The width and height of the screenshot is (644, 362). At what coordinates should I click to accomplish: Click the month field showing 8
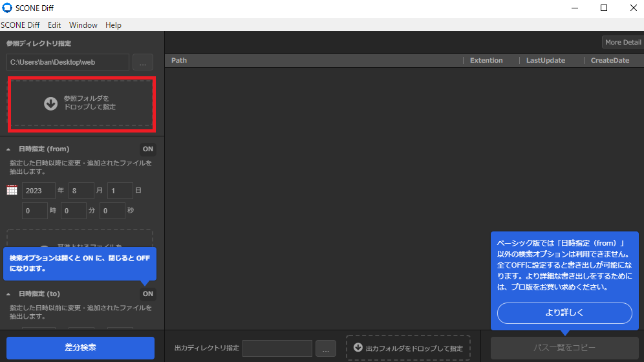81,191
